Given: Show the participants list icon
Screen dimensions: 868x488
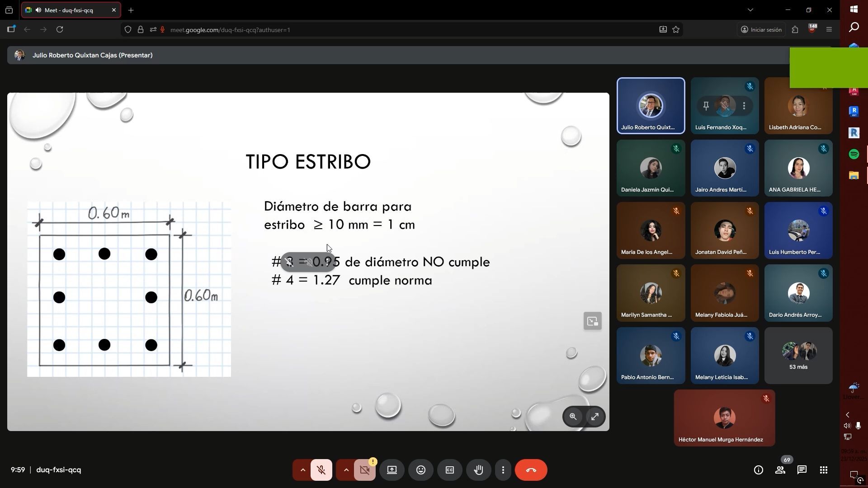Looking at the screenshot, I should 780,470.
